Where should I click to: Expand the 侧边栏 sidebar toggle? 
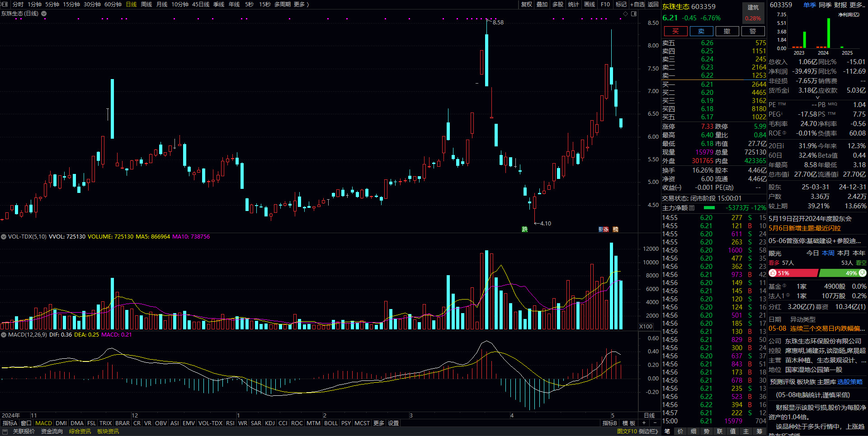(649, 431)
